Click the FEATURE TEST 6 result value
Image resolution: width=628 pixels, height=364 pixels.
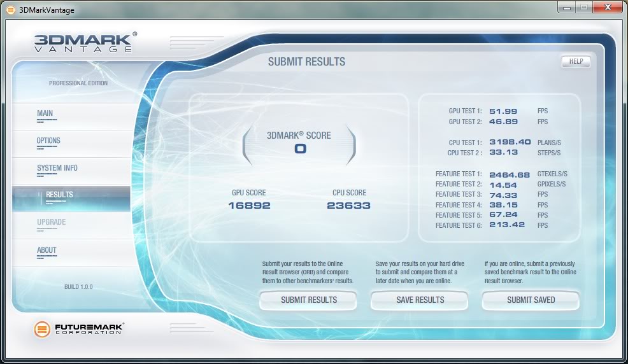tap(506, 225)
